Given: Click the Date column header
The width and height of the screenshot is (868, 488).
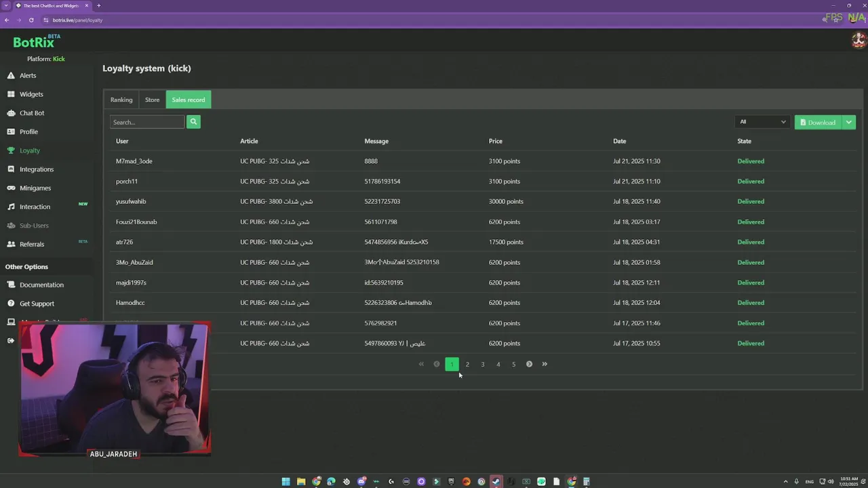Looking at the screenshot, I should 620,141.
